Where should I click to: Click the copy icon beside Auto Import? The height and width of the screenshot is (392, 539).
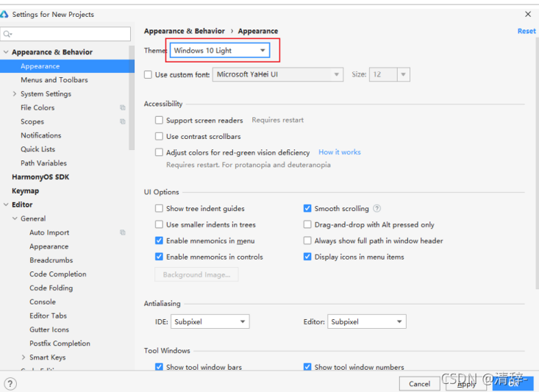(x=123, y=232)
